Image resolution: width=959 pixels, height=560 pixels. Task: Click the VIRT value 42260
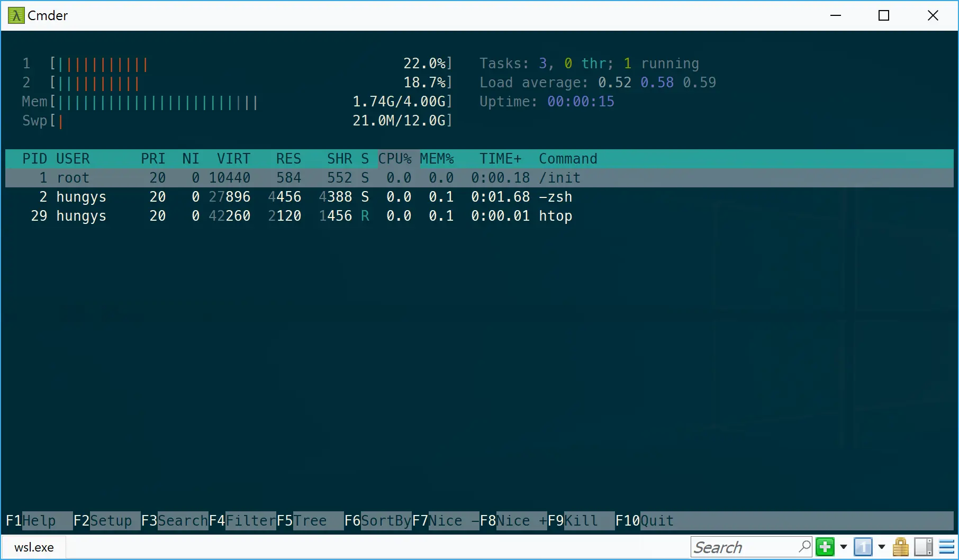[230, 216]
